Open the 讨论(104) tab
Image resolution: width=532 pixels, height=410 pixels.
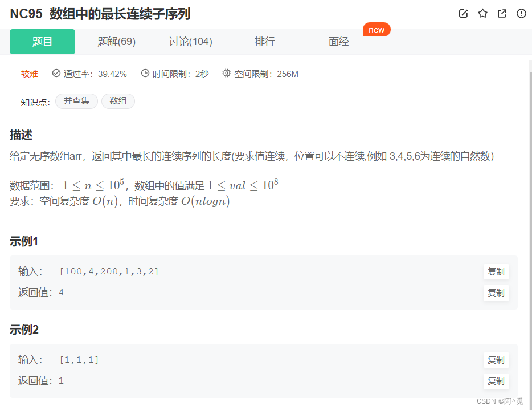tap(191, 42)
